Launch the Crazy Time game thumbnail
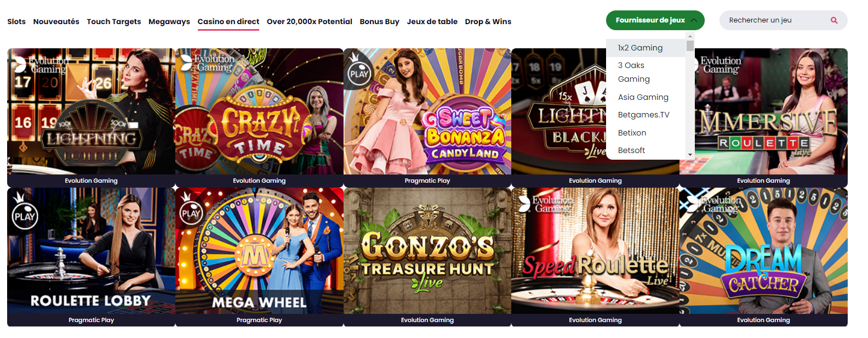Viewport: 868px width, 338px height. [259, 111]
